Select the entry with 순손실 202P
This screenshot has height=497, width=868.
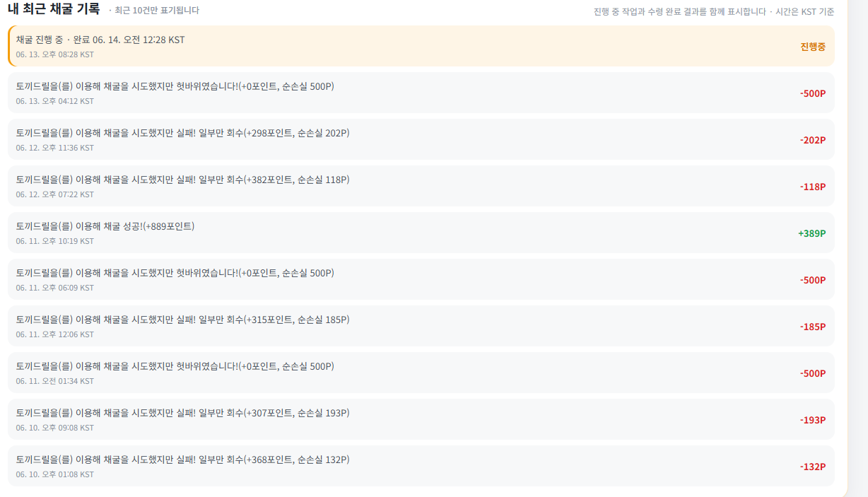click(x=421, y=139)
